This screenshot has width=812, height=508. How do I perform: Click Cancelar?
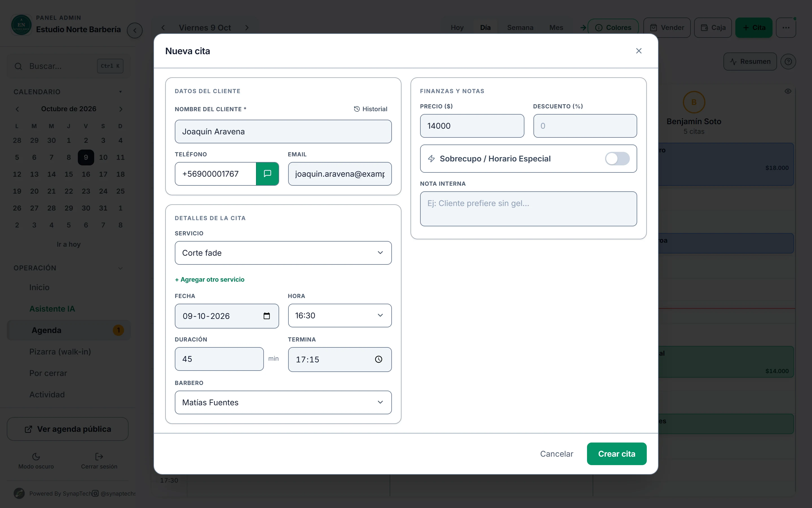[x=556, y=454]
